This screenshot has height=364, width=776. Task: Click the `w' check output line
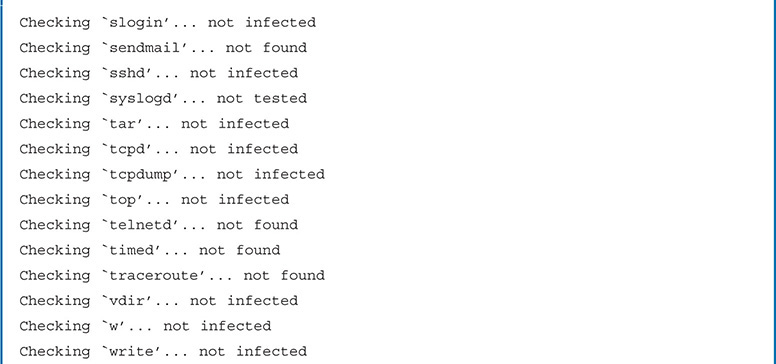145,326
